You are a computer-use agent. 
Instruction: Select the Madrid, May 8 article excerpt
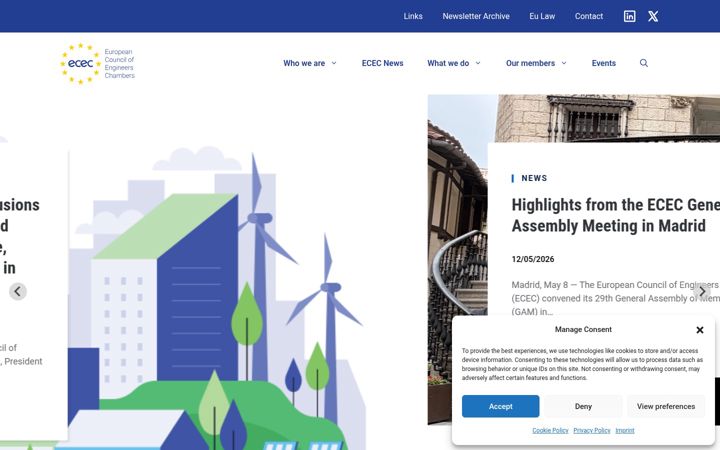[615, 298]
